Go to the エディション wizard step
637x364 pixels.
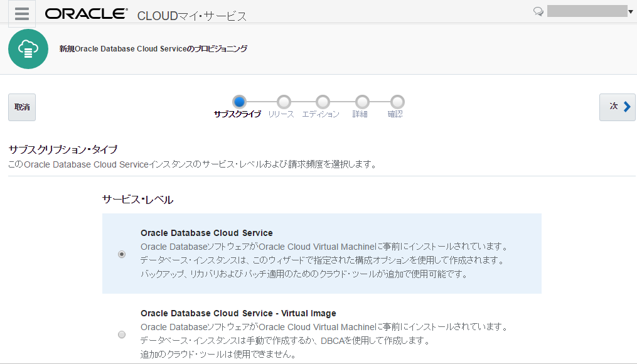(323, 102)
